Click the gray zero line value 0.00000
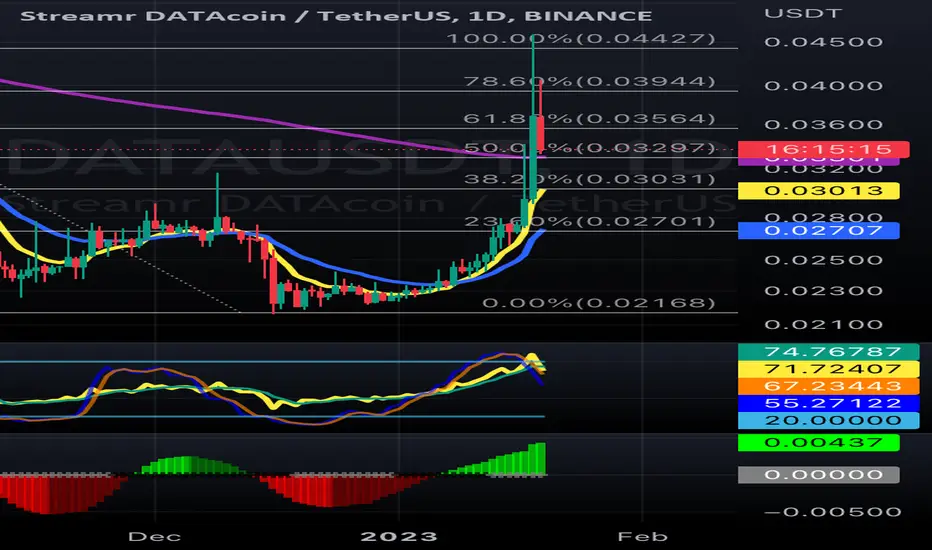932x550 pixels. 818,474
